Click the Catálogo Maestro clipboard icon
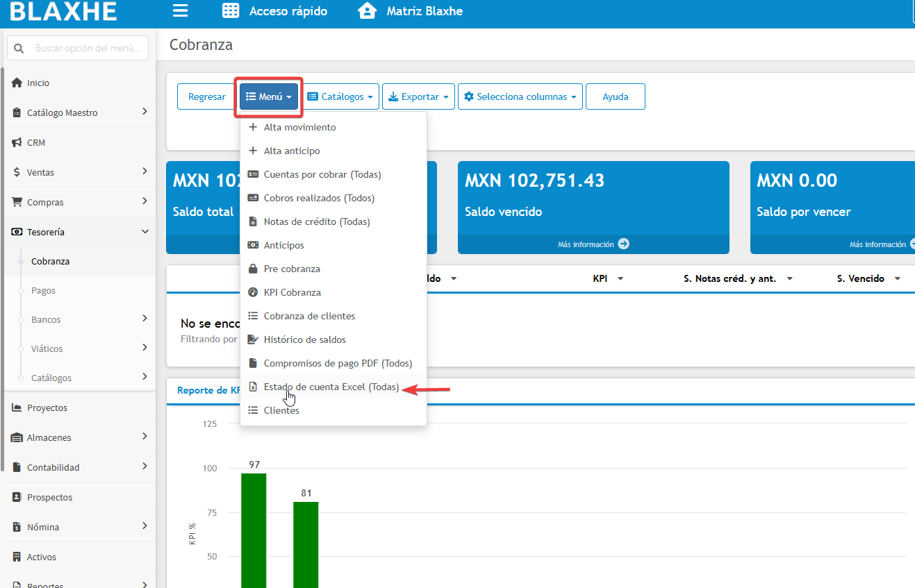This screenshot has width=915, height=588. [17, 112]
